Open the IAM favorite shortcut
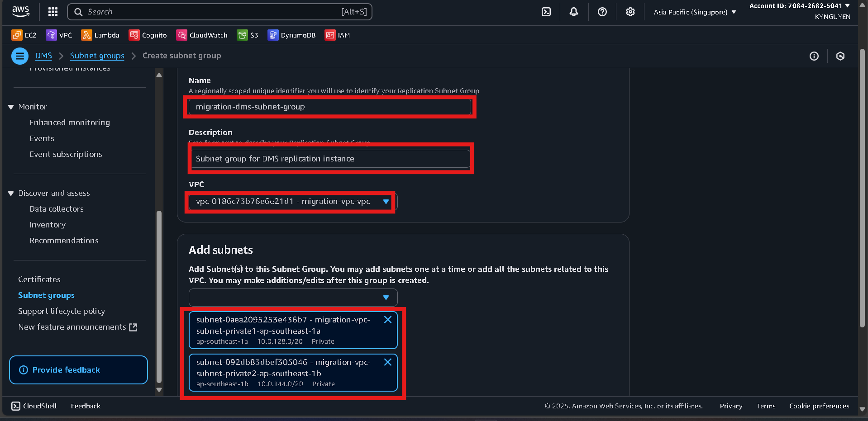The width and height of the screenshot is (868, 421). pos(337,35)
